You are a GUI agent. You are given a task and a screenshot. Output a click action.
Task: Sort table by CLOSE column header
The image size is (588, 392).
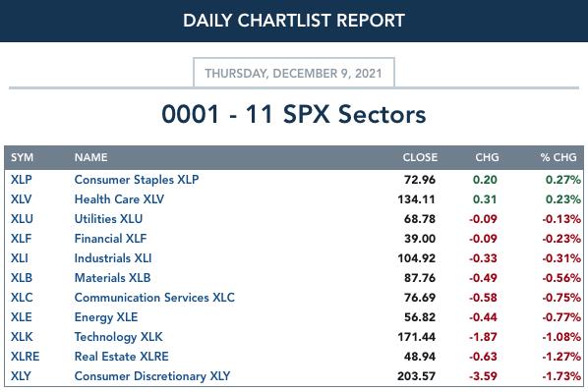[420, 157]
